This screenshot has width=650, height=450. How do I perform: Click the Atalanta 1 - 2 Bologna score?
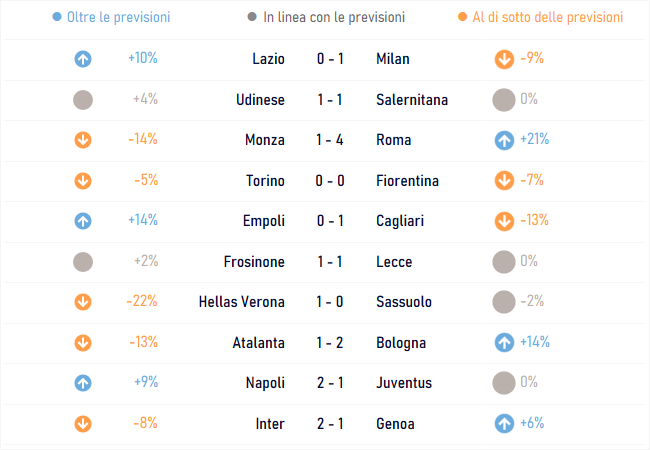point(330,343)
